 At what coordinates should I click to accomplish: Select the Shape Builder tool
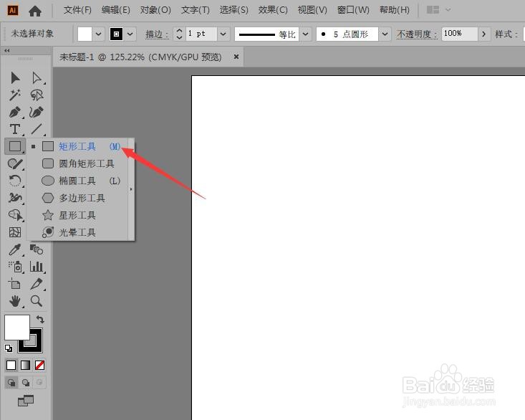(16, 215)
